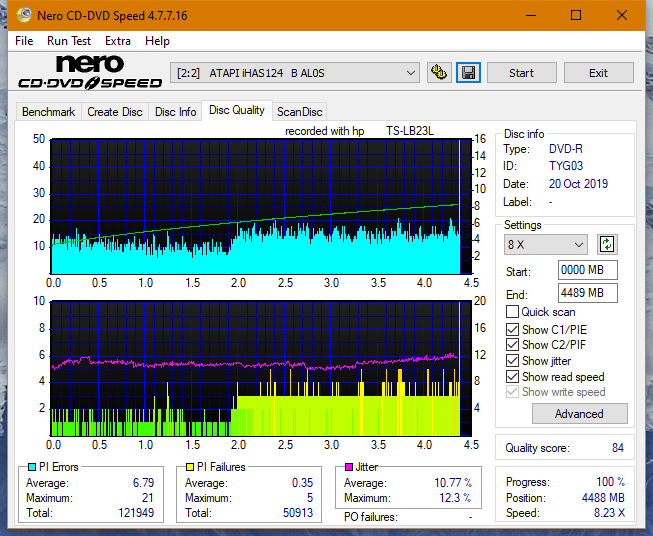Click the PI Failures yellow color swatch
This screenshot has width=653, height=536.
point(190,467)
